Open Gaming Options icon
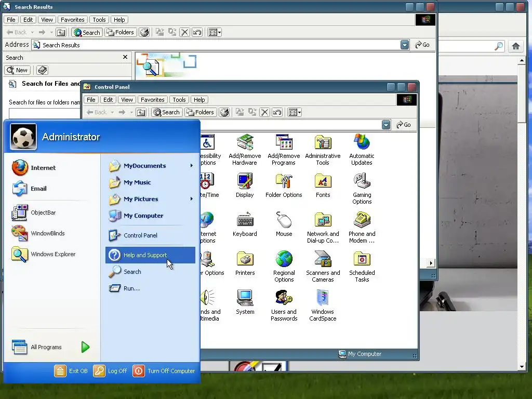 (x=362, y=189)
